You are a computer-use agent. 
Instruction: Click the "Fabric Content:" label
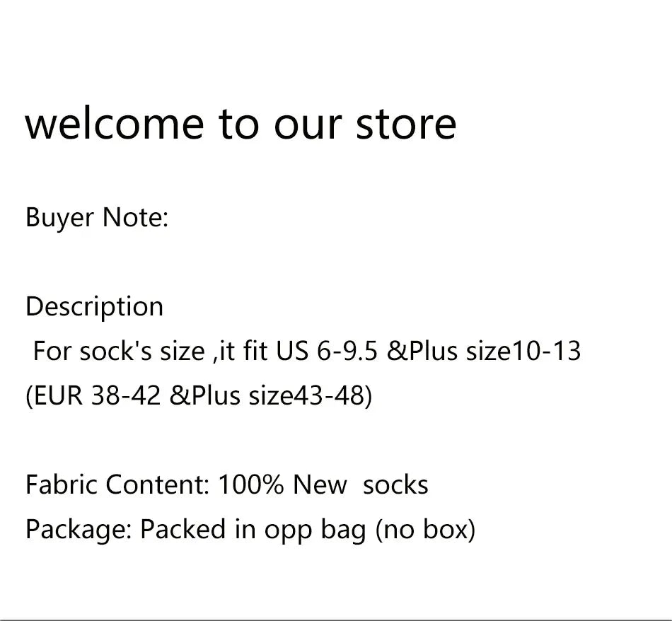tap(117, 485)
